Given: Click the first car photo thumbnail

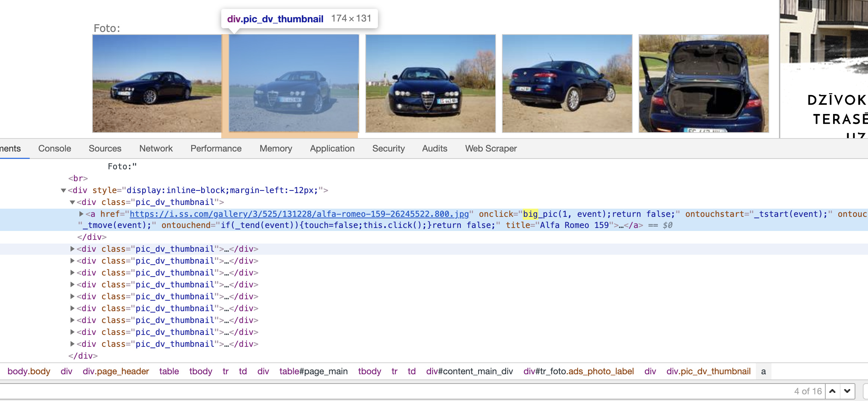Looking at the screenshot, I should click(157, 84).
